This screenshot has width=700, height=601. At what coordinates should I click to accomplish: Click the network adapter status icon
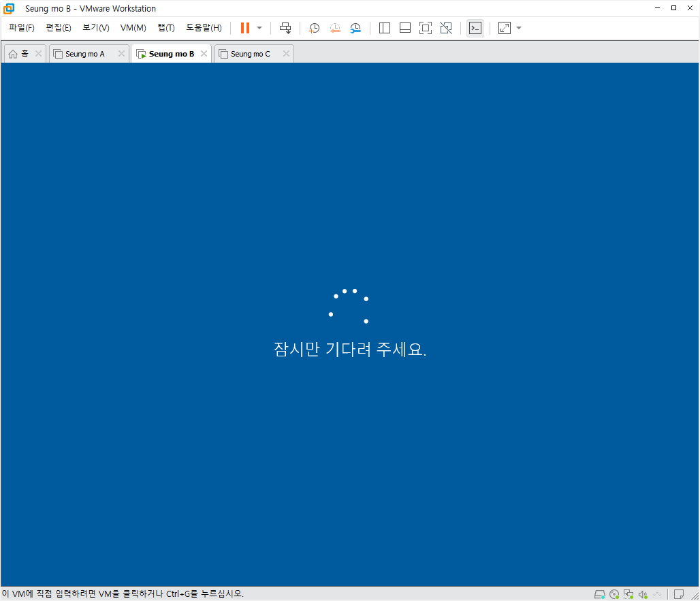click(629, 594)
